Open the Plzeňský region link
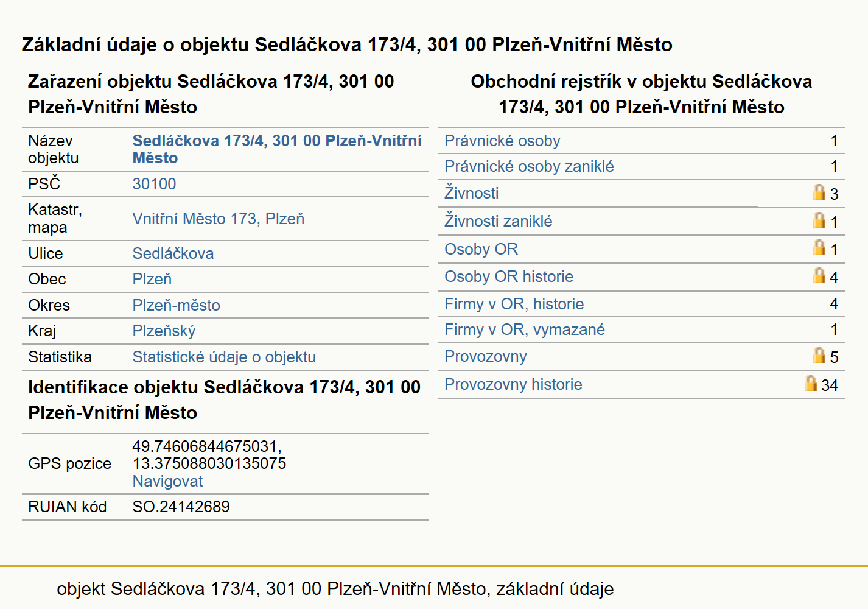The image size is (868, 609). pyautogui.click(x=164, y=331)
